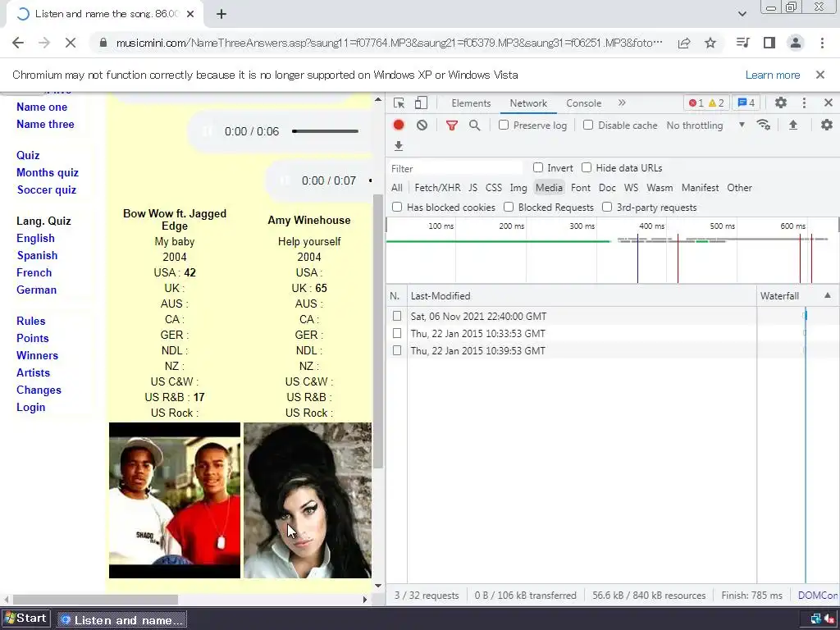The height and width of the screenshot is (630, 840).
Task: Share this page via the share icon
Action: [x=684, y=43]
